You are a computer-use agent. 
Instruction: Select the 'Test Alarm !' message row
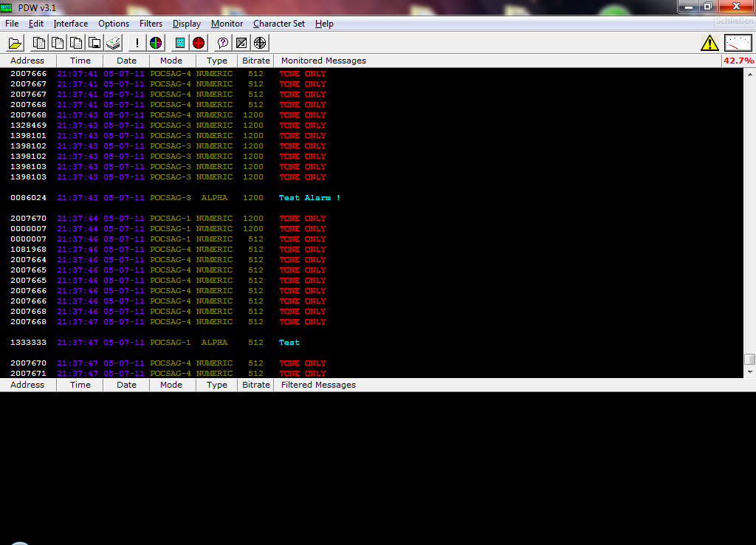309,198
